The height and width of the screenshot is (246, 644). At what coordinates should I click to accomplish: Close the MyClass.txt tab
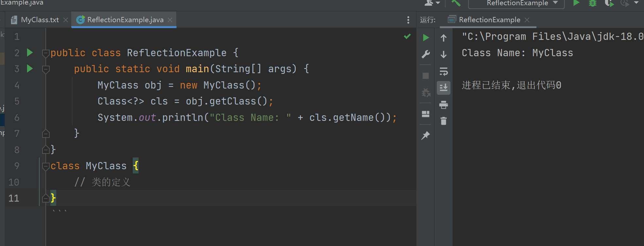tap(66, 20)
